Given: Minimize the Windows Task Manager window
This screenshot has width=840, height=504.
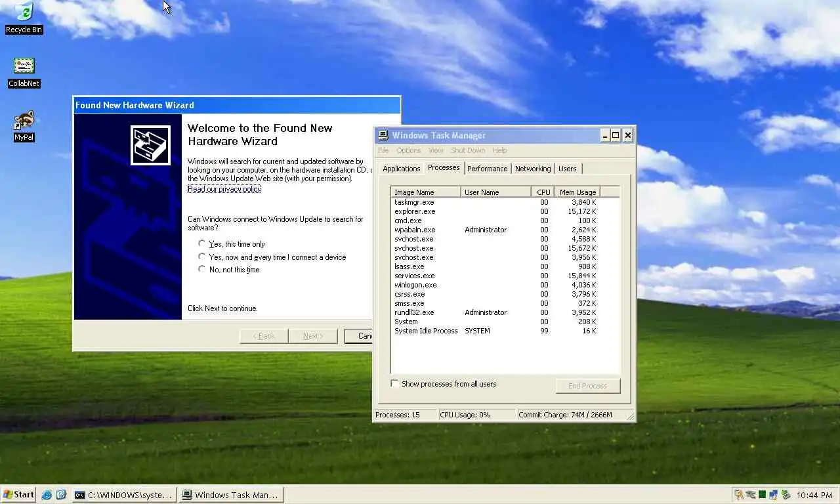Looking at the screenshot, I should pos(604,135).
